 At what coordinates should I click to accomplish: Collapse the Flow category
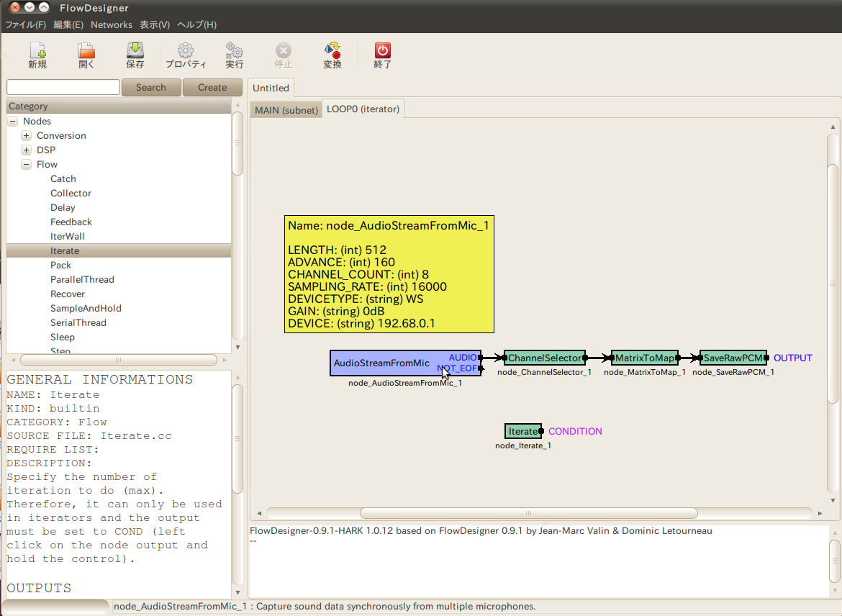27,164
